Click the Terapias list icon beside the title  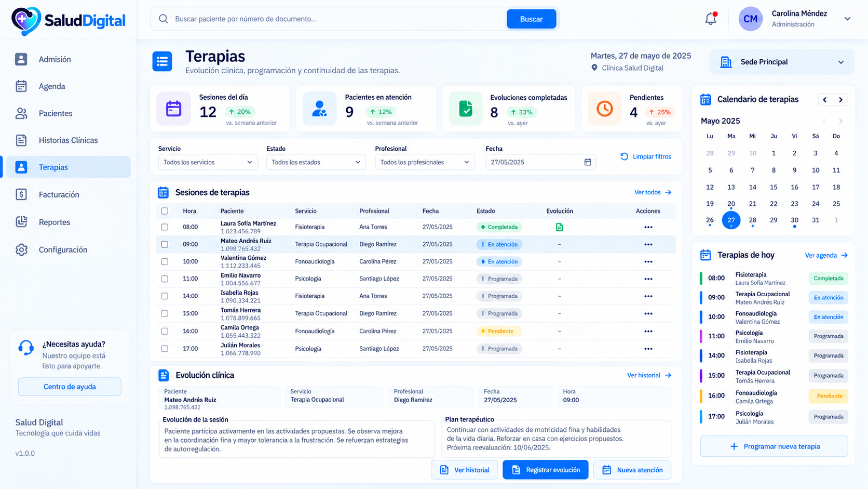[x=162, y=61]
